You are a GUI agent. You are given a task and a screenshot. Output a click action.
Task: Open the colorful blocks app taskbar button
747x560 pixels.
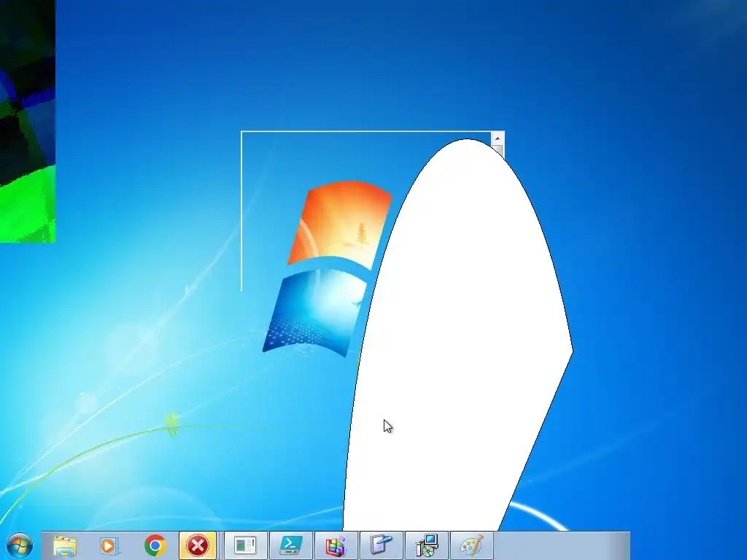(336, 545)
